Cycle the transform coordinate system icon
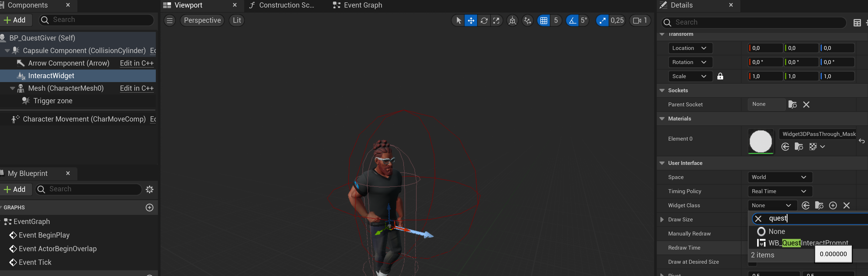868x276 pixels. coord(512,21)
